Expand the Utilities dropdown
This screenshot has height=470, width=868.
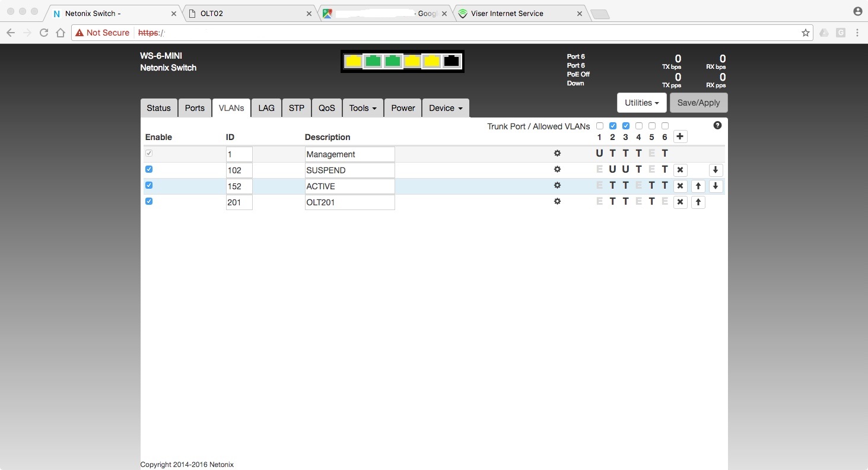click(x=641, y=103)
